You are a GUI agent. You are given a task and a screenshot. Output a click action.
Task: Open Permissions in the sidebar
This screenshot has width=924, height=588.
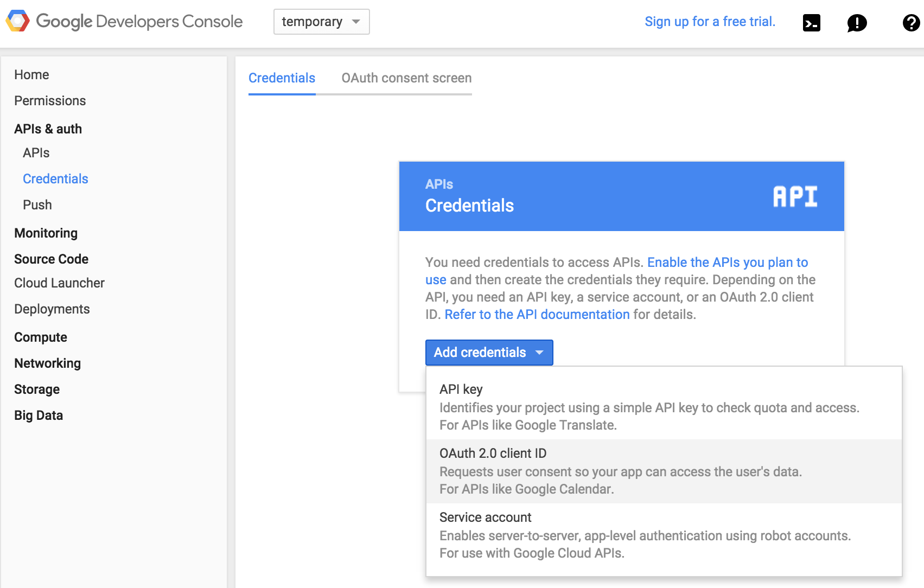50,101
